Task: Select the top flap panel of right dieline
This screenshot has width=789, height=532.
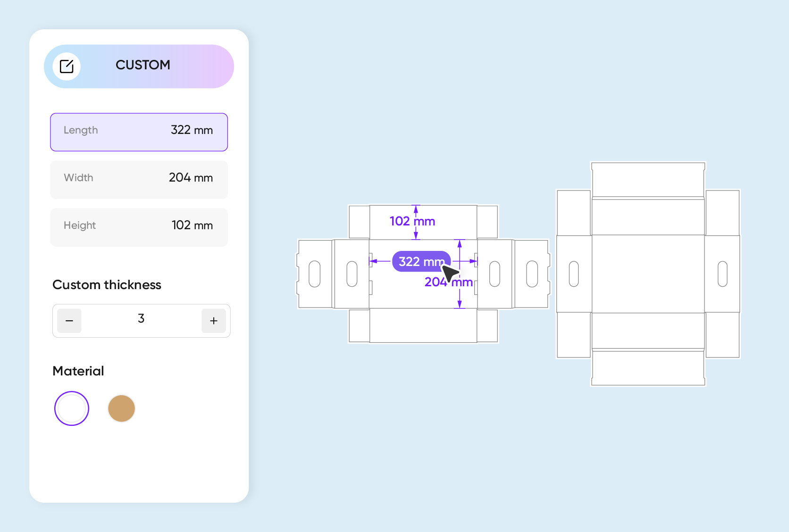Action: coord(648,180)
